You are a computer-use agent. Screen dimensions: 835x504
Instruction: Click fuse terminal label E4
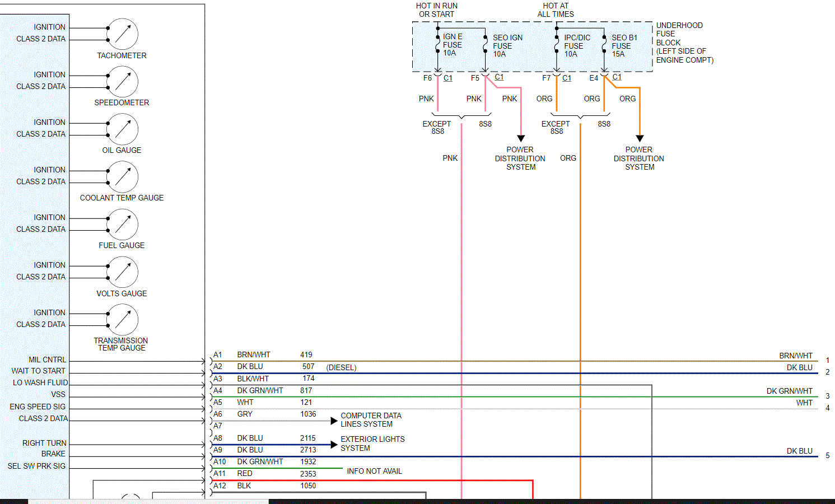point(594,78)
